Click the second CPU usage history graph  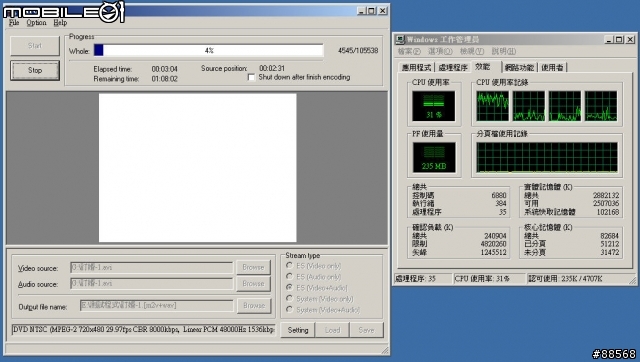click(x=529, y=106)
